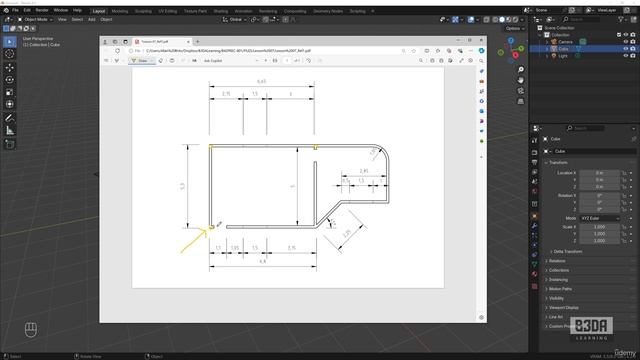Screen dimensions: 640x360
Task: Toggle Light visibility eye in outliner
Action: coord(626,56)
